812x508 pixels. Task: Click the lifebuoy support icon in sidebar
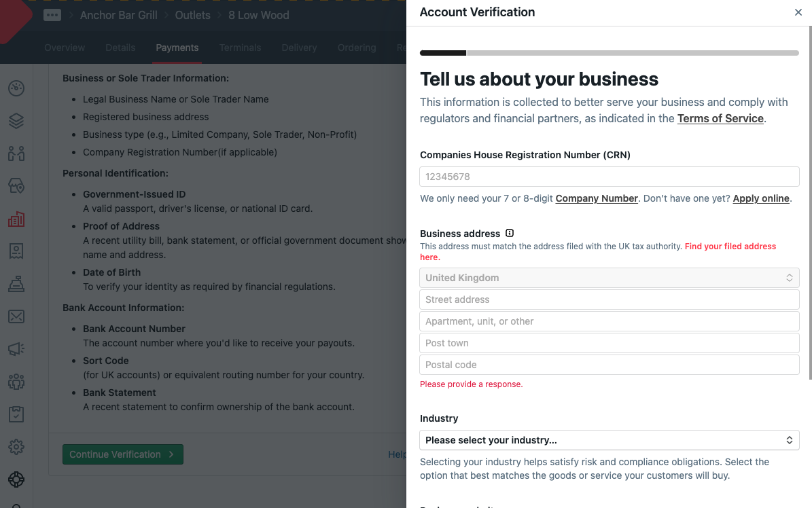coord(16,479)
